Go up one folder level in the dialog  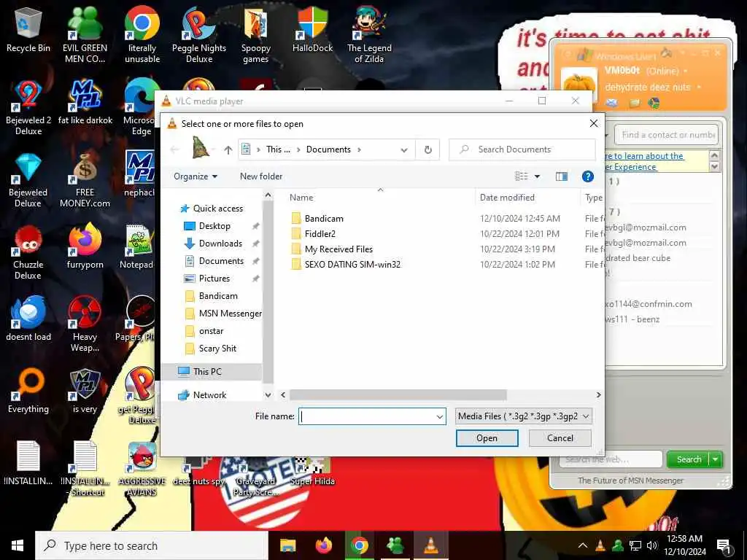[x=228, y=150]
